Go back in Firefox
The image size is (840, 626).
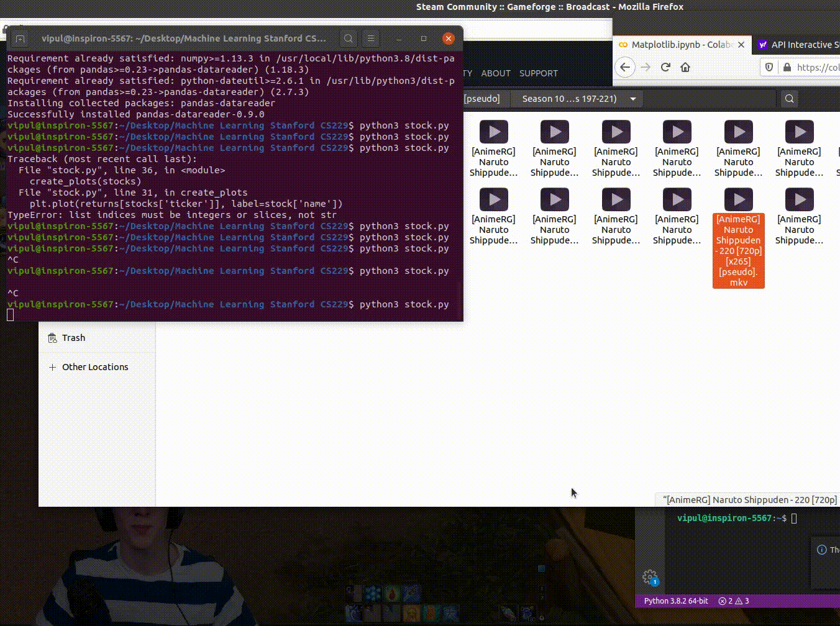click(625, 67)
